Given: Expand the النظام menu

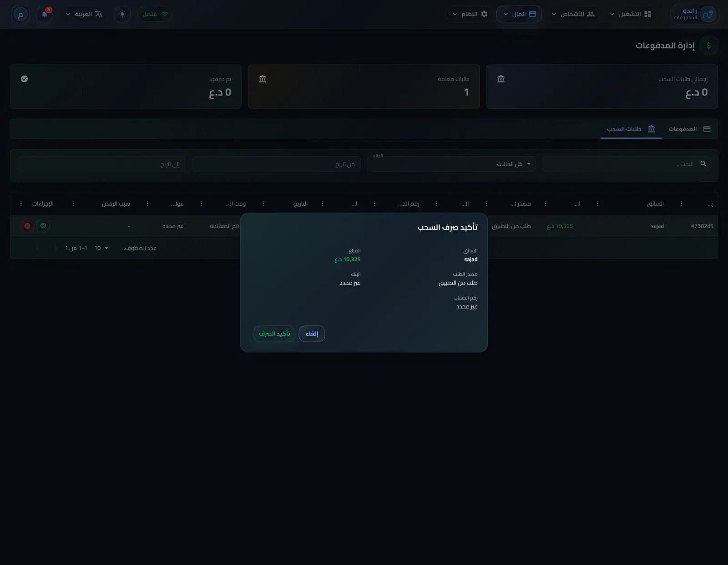Looking at the screenshot, I should coord(470,14).
